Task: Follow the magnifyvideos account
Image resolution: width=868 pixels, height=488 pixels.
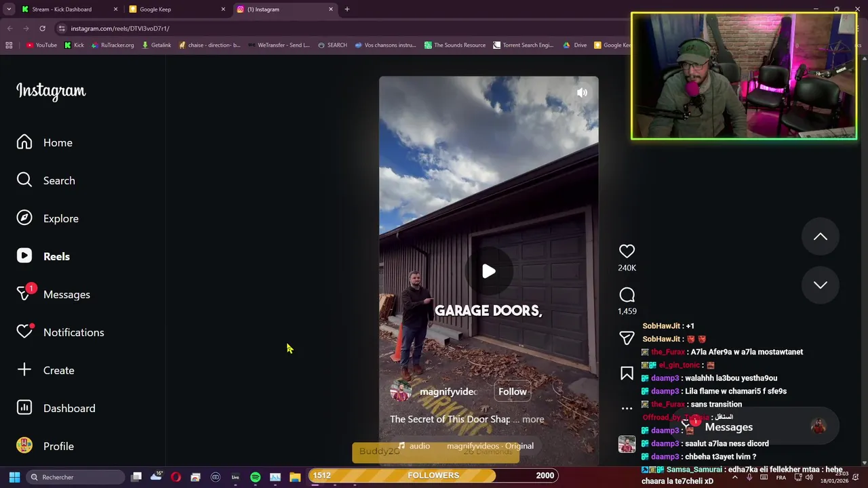Action: click(513, 391)
